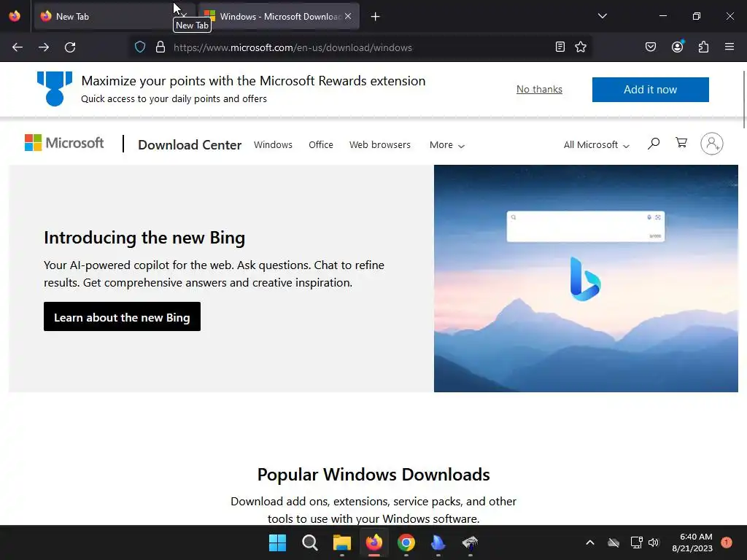This screenshot has width=747, height=560.
Task: Open Office navigation item
Action: pyautogui.click(x=321, y=145)
